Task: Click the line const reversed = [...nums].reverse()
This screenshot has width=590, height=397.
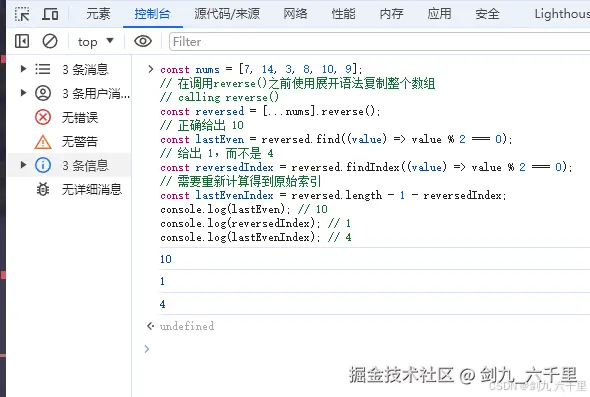Action: [270, 111]
